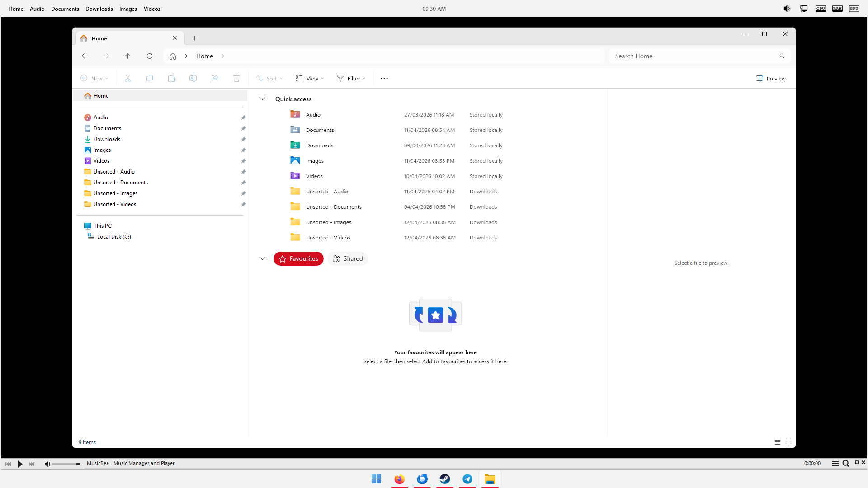Select Local Disk (C:) in sidebar
Image resolution: width=868 pixels, height=488 pixels.
(114, 237)
